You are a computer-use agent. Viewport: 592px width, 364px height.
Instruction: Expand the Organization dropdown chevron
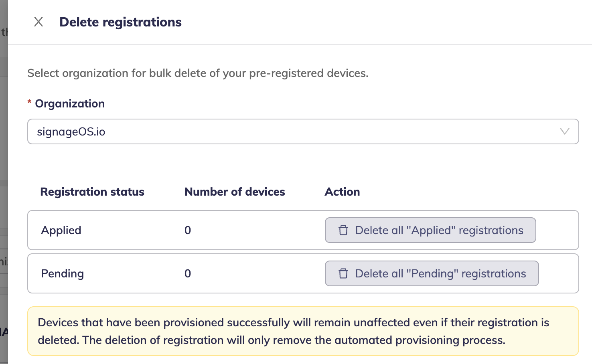click(x=564, y=131)
